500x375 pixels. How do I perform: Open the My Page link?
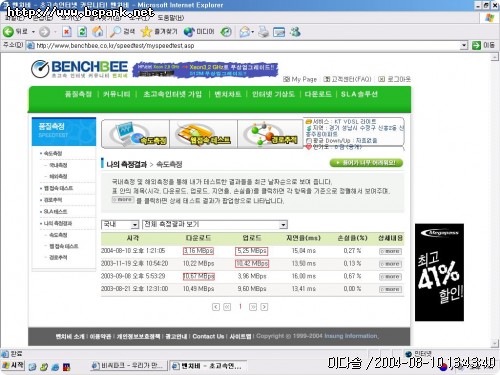point(300,79)
